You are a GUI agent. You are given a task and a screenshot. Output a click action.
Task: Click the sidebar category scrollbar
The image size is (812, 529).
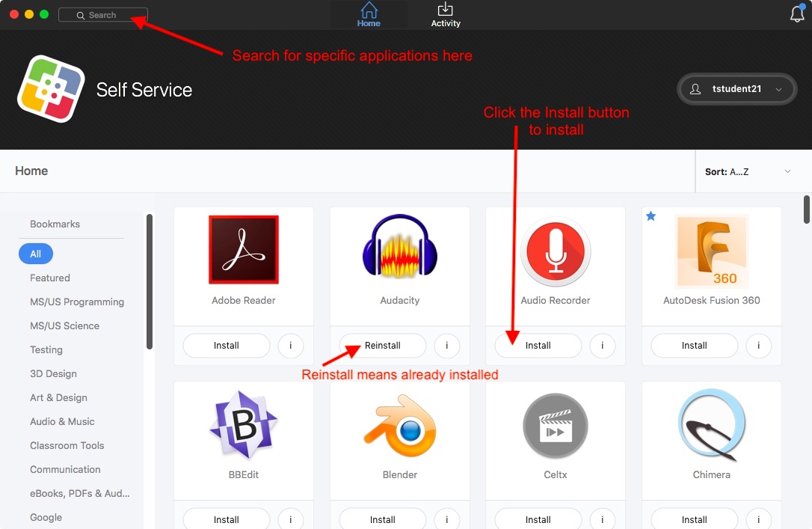click(x=150, y=282)
